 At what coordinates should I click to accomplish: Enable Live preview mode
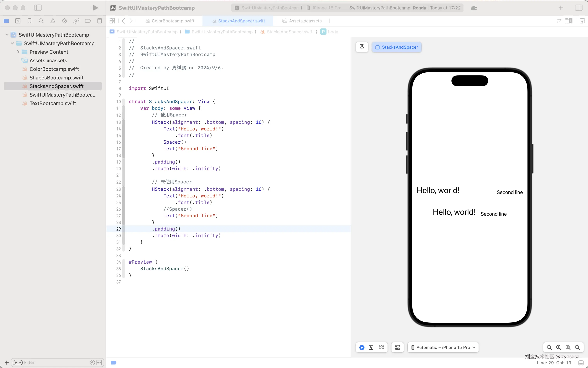coord(362,347)
